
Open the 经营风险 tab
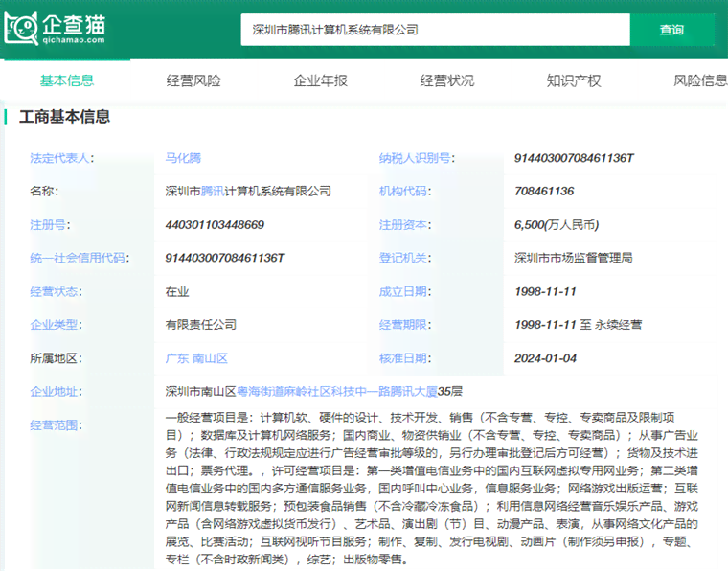click(x=193, y=80)
